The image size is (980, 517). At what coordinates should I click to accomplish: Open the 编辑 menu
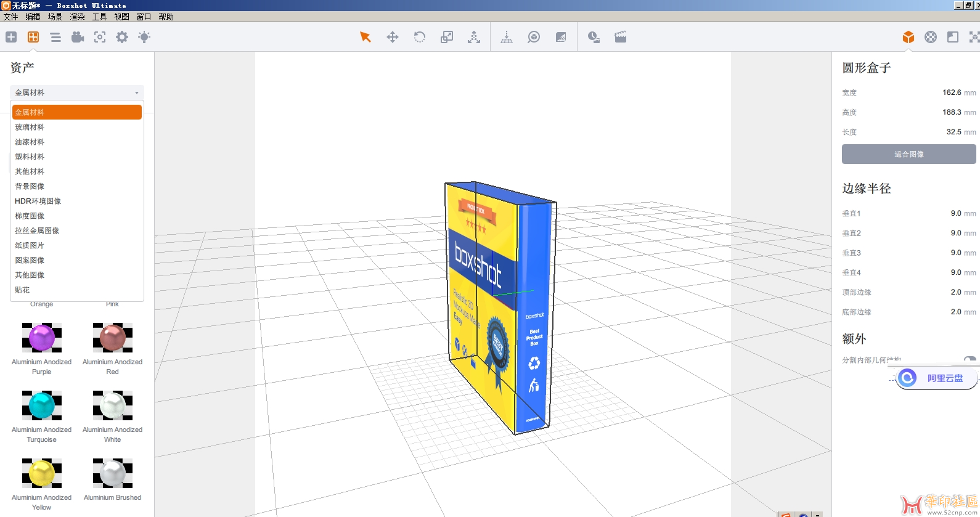(33, 17)
